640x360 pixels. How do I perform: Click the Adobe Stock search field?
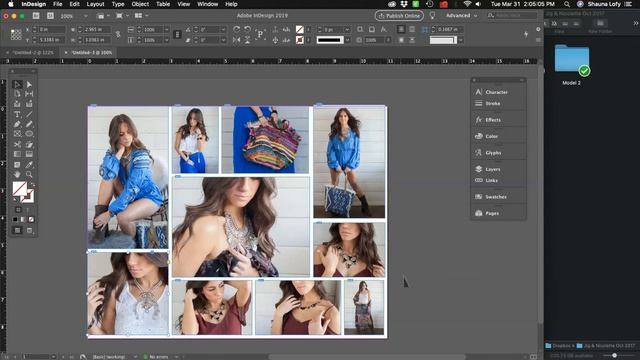512,16
